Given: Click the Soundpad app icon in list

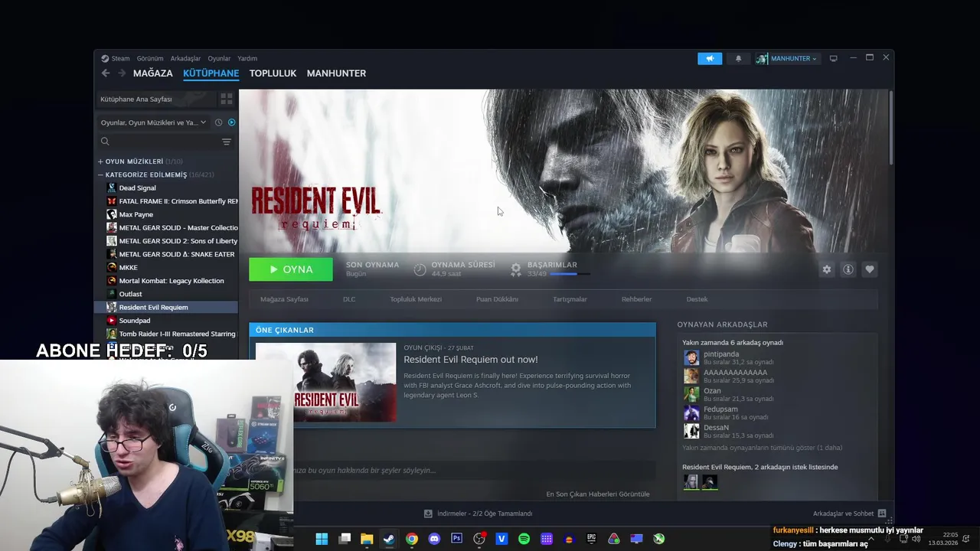Looking at the screenshot, I should click(x=112, y=321).
